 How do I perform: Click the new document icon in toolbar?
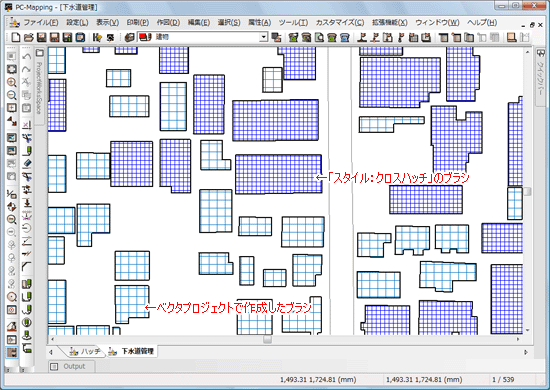(16, 37)
